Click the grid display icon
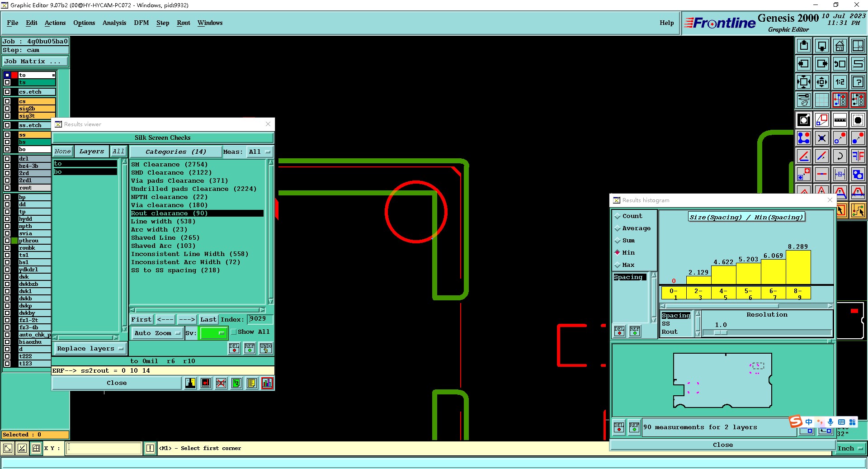The image size is (868, 469). pyautogui.click(x=822, y=99)
